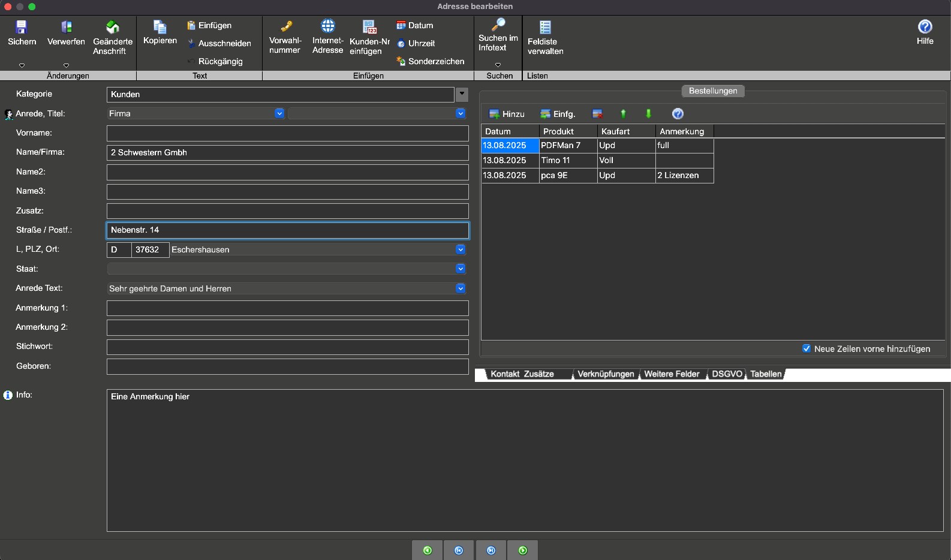The image size is (951, 560).
Task: Click the Anmerkung column header
Action: point(684,131)
